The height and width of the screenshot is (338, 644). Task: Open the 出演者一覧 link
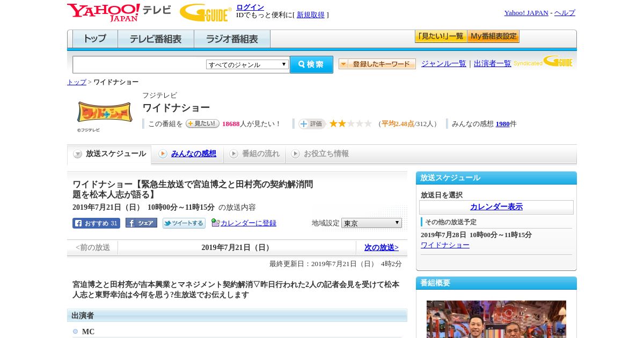tap(493, 63)
